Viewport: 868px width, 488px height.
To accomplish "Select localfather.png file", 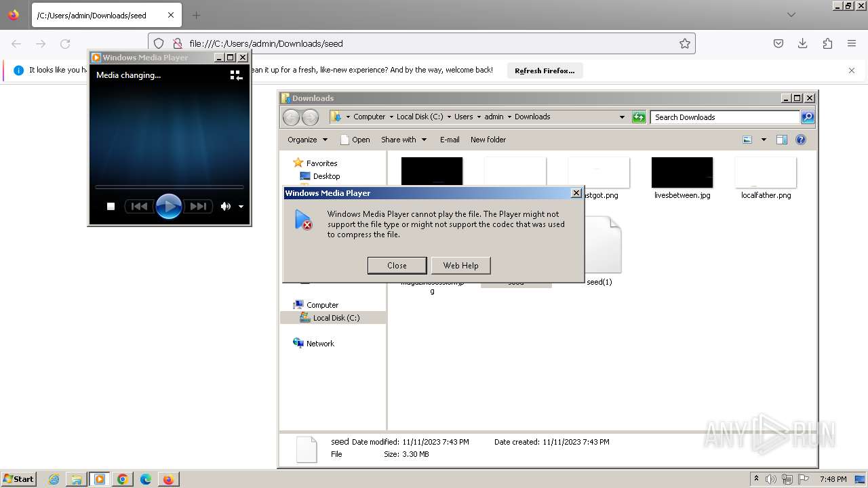I will pyautogui.click(x=766, y=179).
